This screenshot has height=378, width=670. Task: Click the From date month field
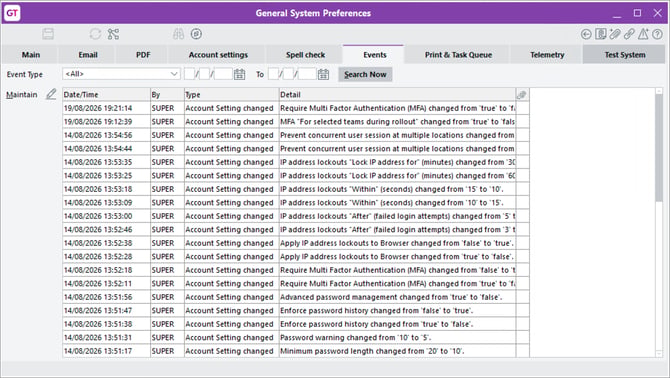[205, 74]
